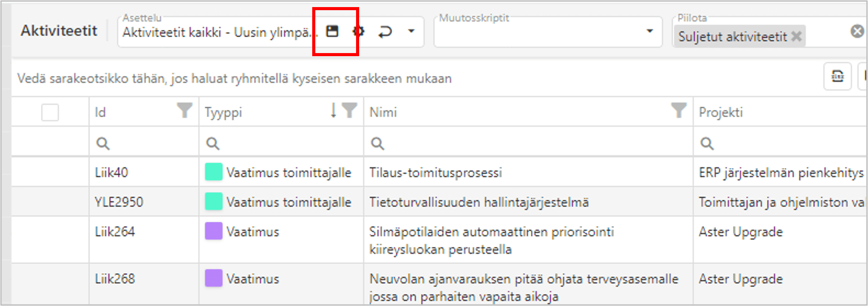Toggle the select all rows checkbox
The width and height of the screenshot is (868, 306).
(x=50, y=112)
